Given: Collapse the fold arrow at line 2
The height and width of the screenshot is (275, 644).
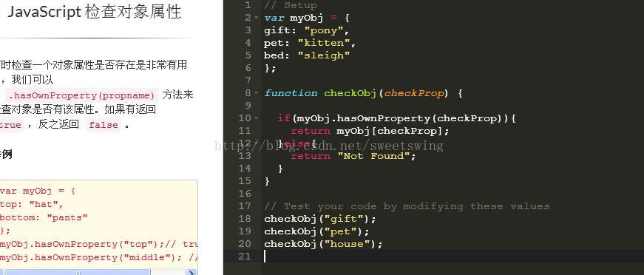Looking at the screenshot, I should (x=257, y=18).
